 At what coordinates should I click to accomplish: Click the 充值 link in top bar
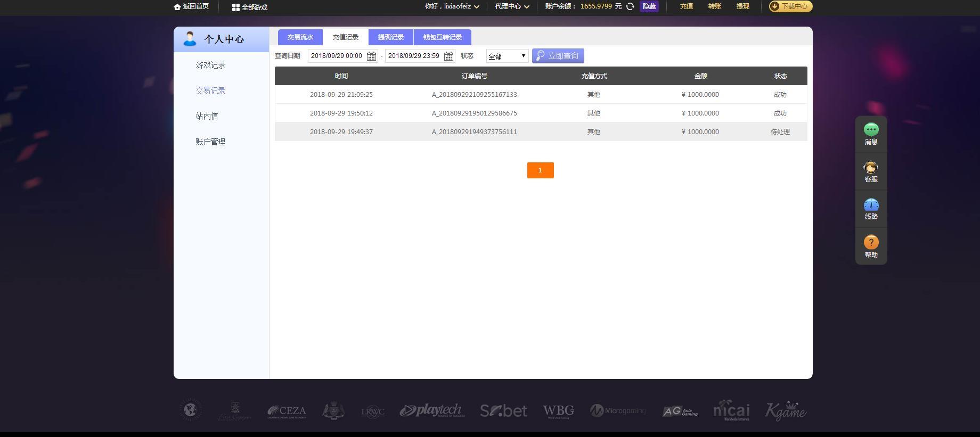(687, 6)
